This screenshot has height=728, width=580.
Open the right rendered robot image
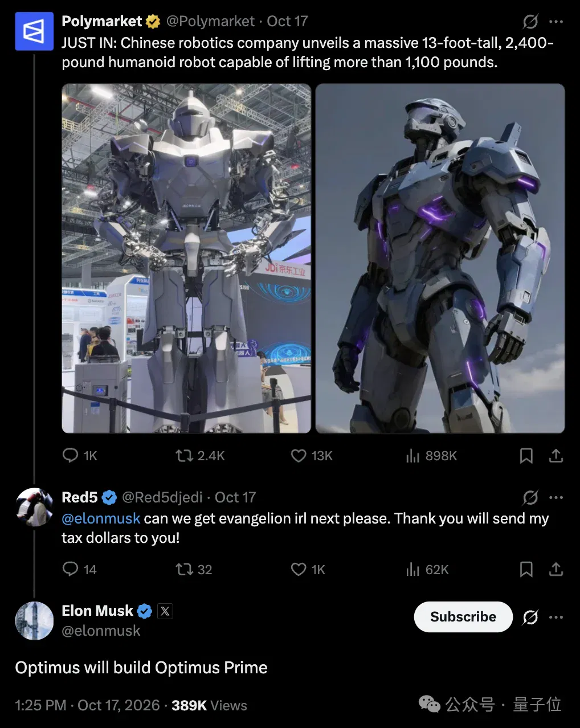coord(440,259)
